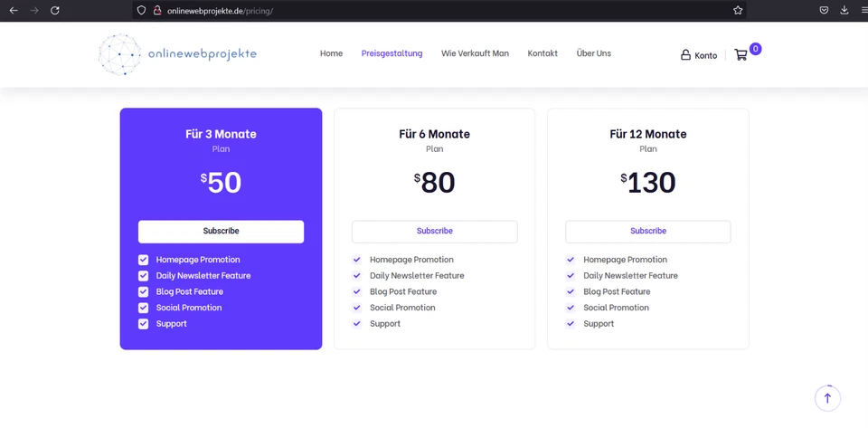Reload the page with the refresh icon
The image size is (868, 428).
(55, 10)
